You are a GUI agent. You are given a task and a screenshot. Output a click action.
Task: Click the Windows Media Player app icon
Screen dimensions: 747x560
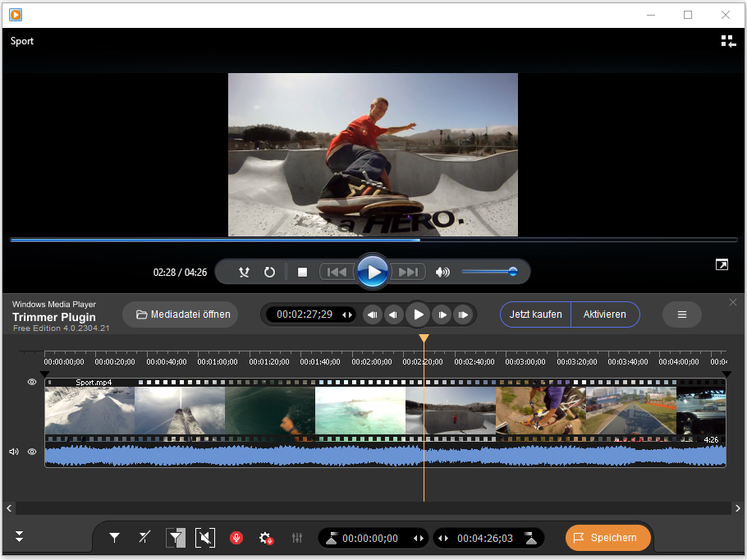[x=16, y=15]
